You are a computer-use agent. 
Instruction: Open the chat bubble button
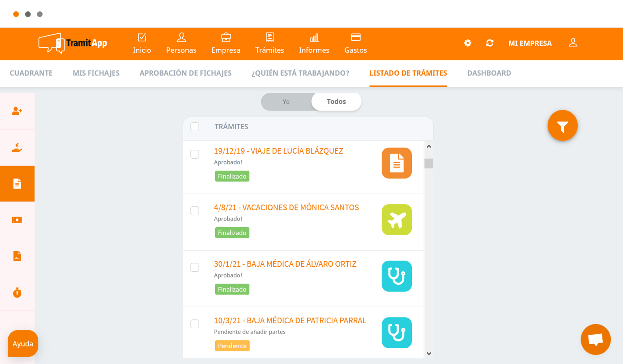(x=595, y=339)
